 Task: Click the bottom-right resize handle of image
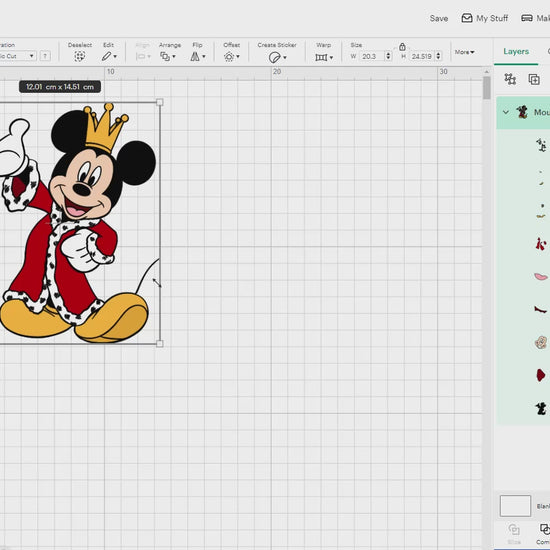(x=160, y=344)
